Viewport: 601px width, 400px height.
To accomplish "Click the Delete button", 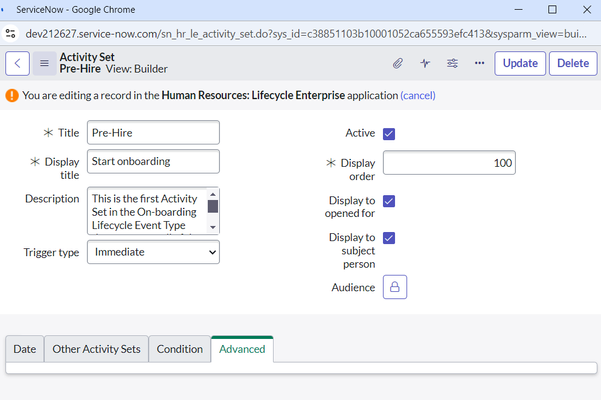I will [x=573, y=63].
